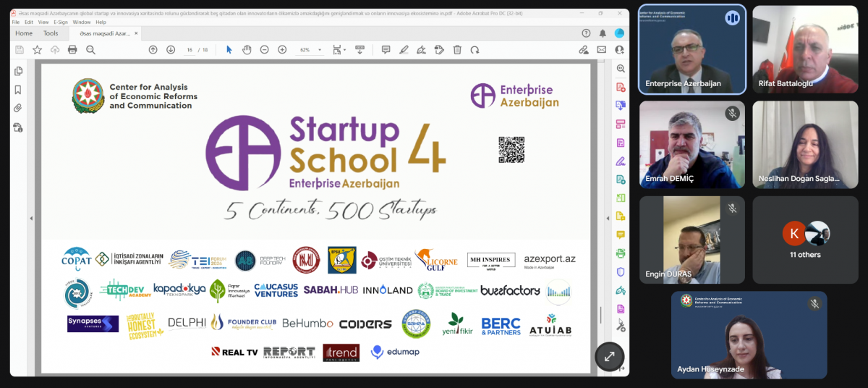Select Rifat Battaloglu video tile
The height and width of the screenshot is (388, 868).
pos(805,50)
